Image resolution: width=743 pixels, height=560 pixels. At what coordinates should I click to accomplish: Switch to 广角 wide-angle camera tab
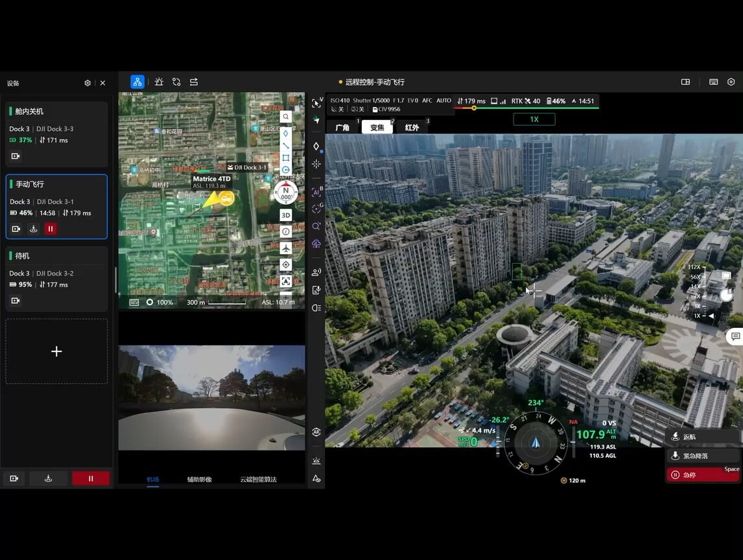(342, 127)
